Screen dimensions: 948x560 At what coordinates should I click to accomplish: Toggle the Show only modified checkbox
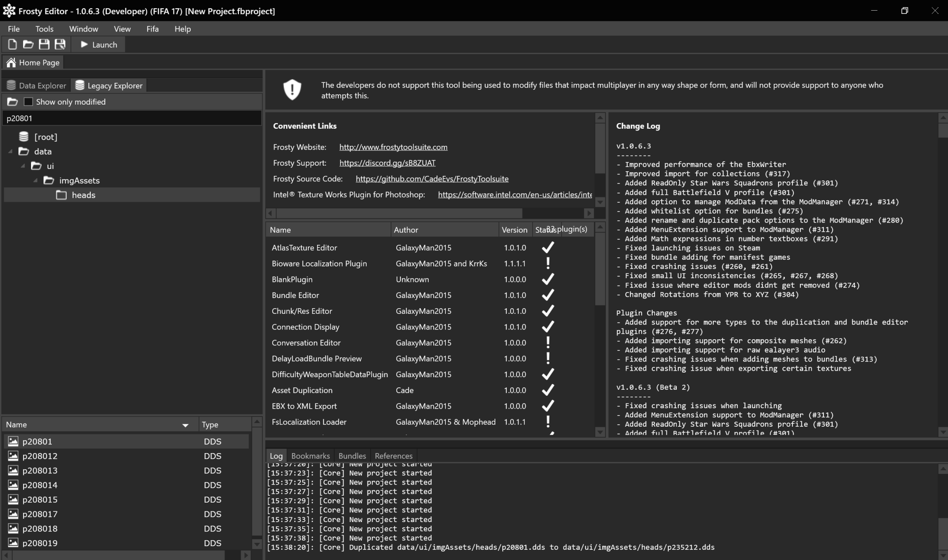pos(28,102)
